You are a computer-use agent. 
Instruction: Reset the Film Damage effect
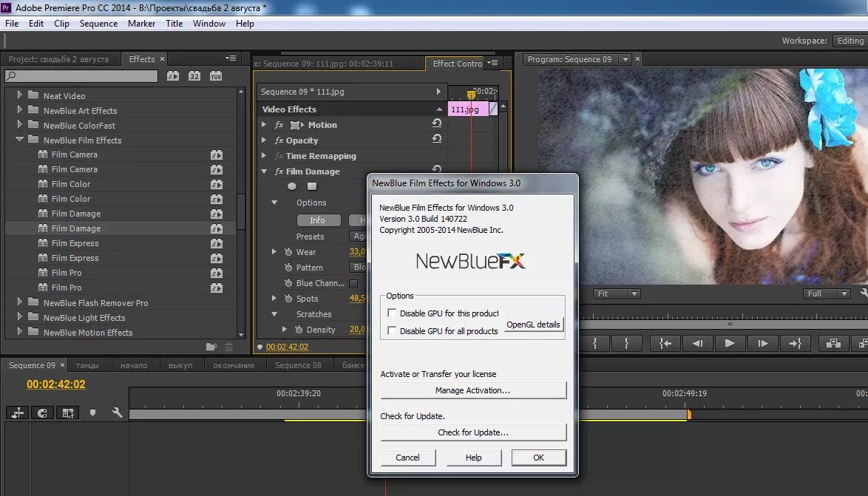[x=437, y=169]
